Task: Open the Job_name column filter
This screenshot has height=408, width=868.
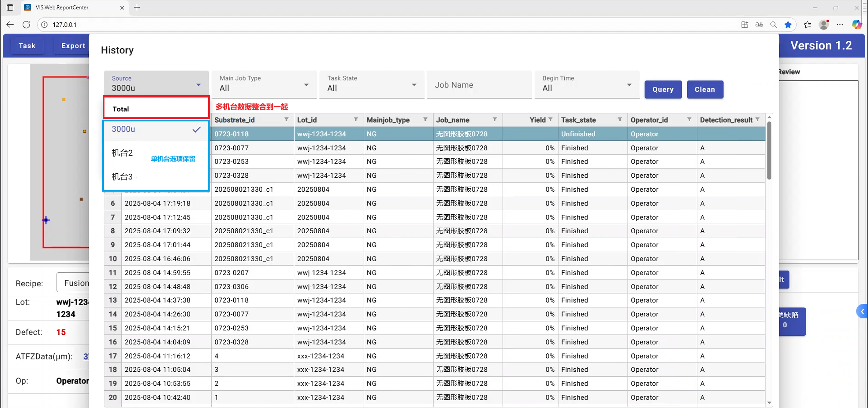Action: coord(495,119)
